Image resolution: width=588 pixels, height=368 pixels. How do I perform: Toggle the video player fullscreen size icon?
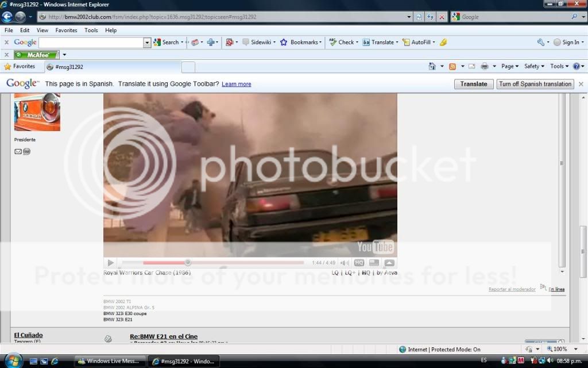(374, 263)
